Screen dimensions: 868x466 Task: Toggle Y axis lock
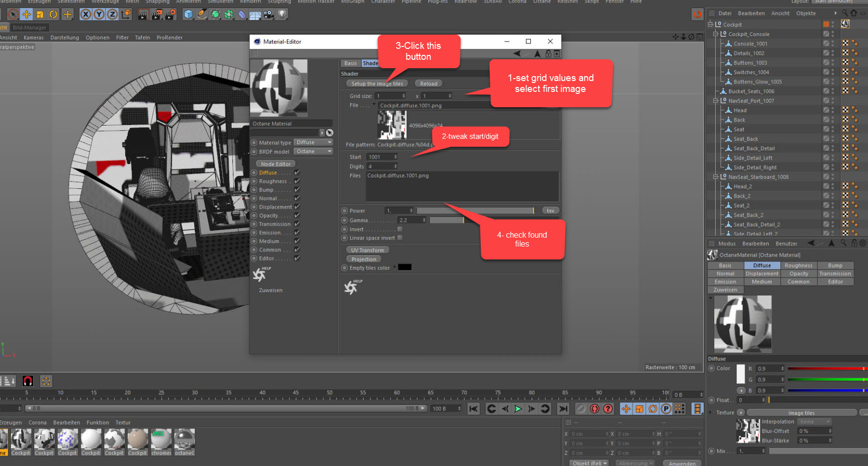(99, 14)
